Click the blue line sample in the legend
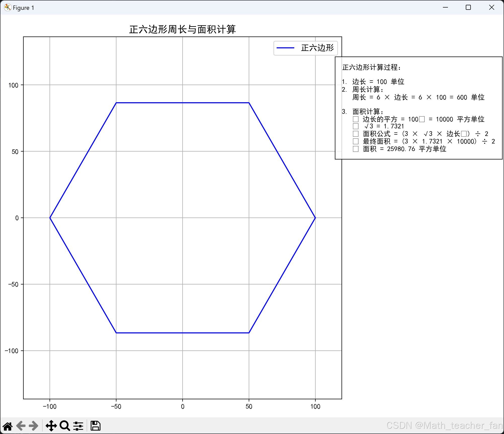The width and height of the screenshot is (504, 434). pyautogui.click(x=285, y=48)
